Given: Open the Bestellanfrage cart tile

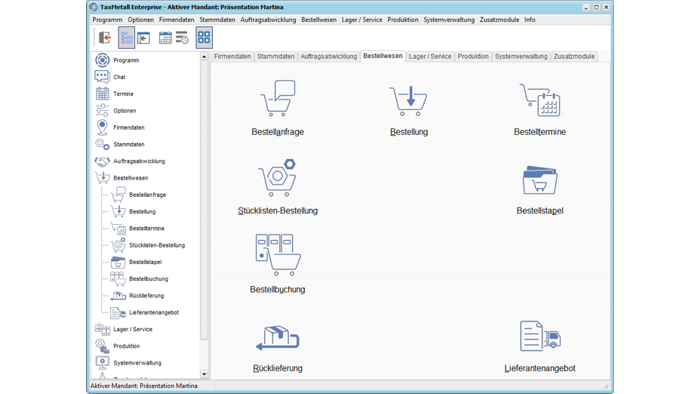Looking at the screenshot, I should coord(278,108).
